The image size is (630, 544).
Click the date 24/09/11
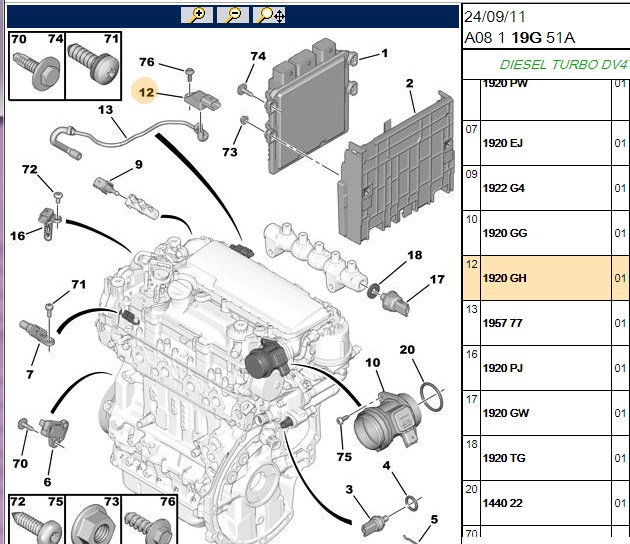[x=495, y=17]
